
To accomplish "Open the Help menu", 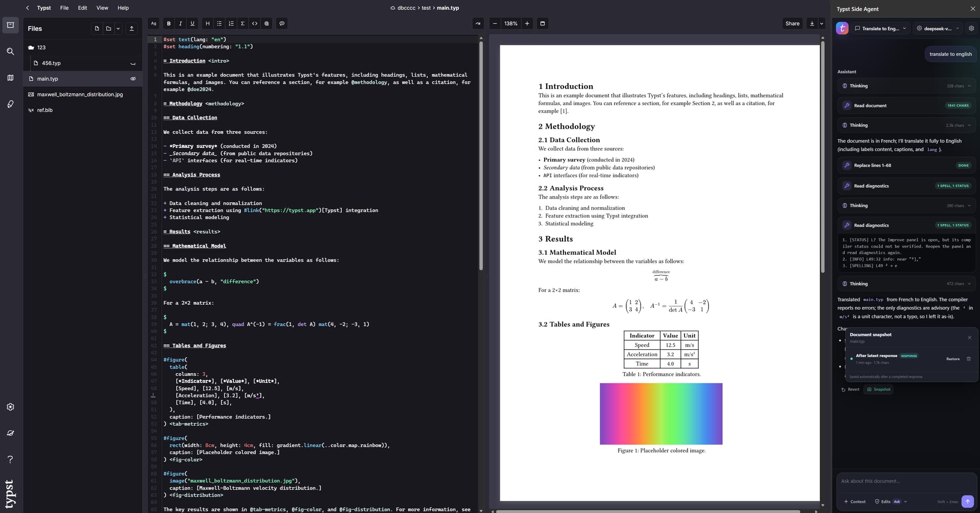I will [123, 8].
